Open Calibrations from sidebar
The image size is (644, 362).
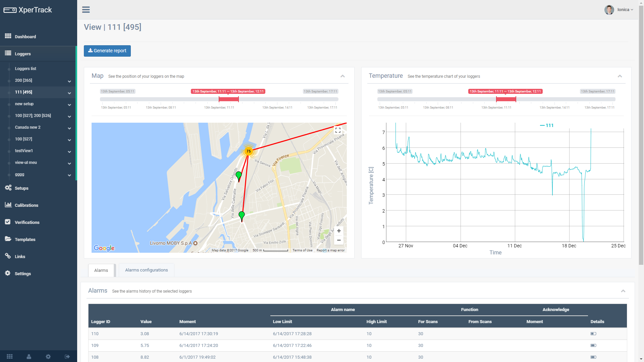[26, 205]
